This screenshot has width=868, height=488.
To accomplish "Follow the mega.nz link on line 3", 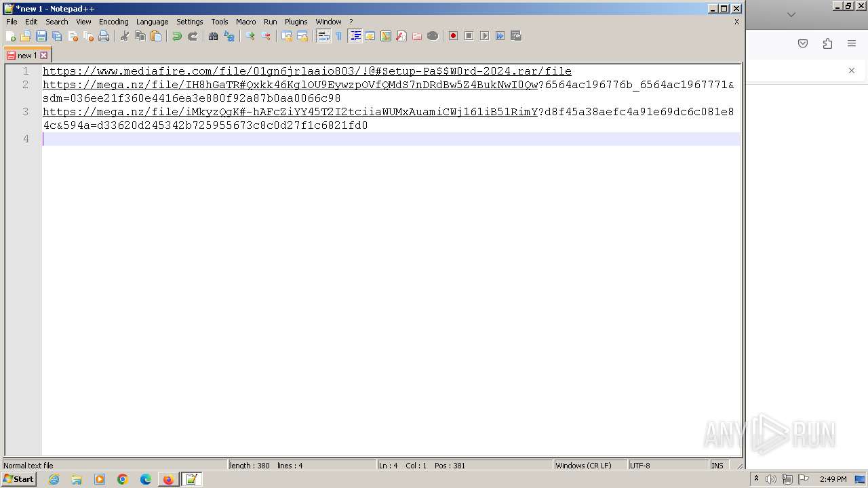I will [290, 112].
